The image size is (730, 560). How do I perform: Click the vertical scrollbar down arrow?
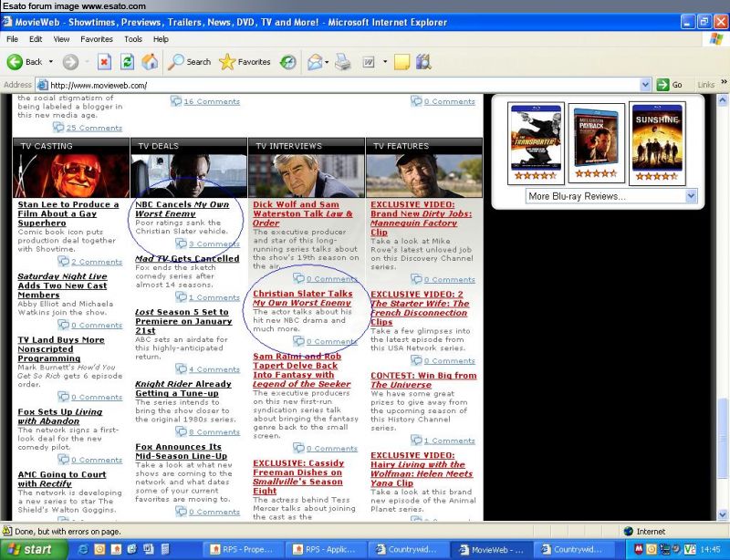click(x=723, y=514)
